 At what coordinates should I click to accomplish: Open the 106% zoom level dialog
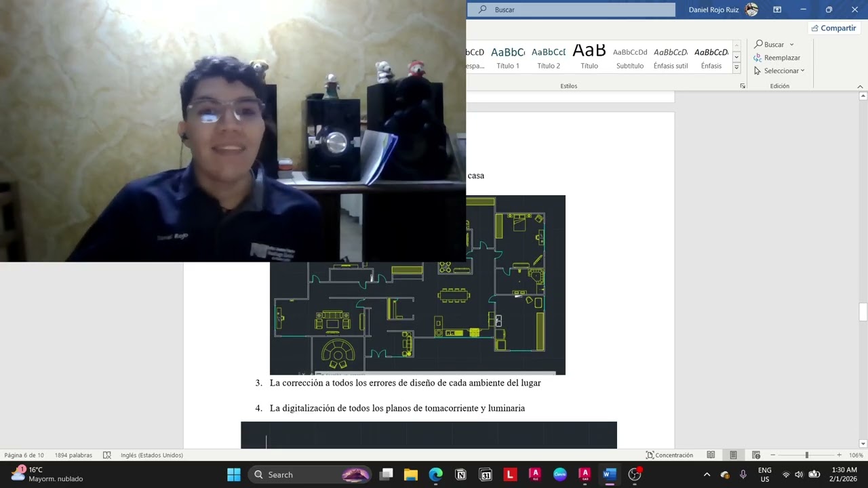[x=856, y=455]
